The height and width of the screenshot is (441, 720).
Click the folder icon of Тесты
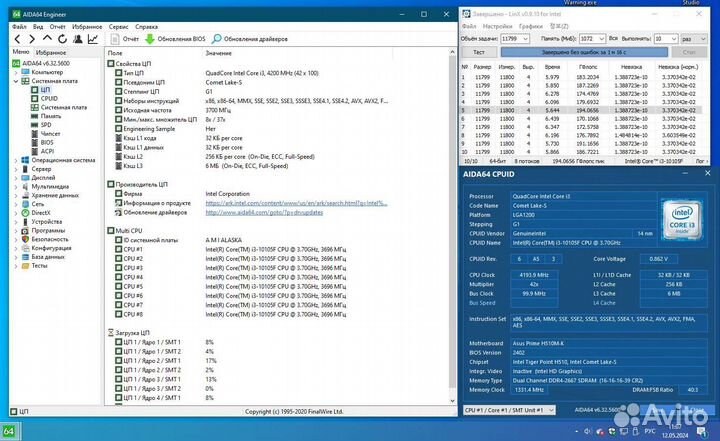(25, 266)
